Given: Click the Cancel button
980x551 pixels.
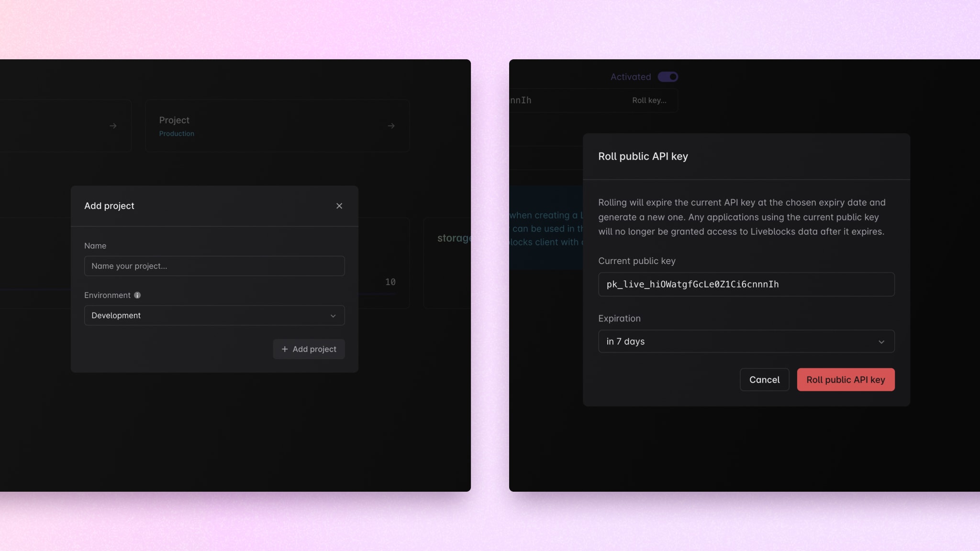Looking at the screenshot, I should pos(764,379).
